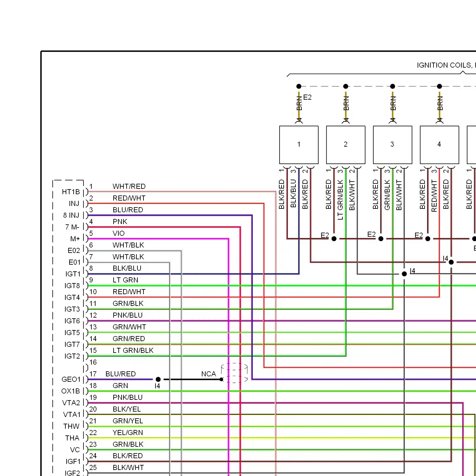Click the vertical RED/WHT label under coil 4

click(434, 196)
